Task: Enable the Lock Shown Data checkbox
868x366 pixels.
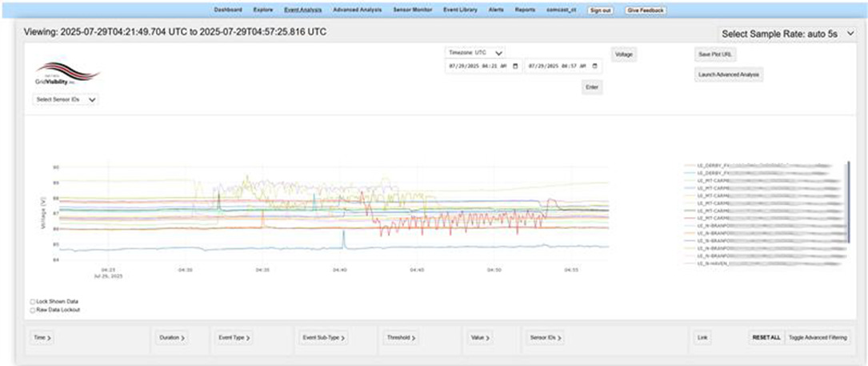Action: click(33, 301)
